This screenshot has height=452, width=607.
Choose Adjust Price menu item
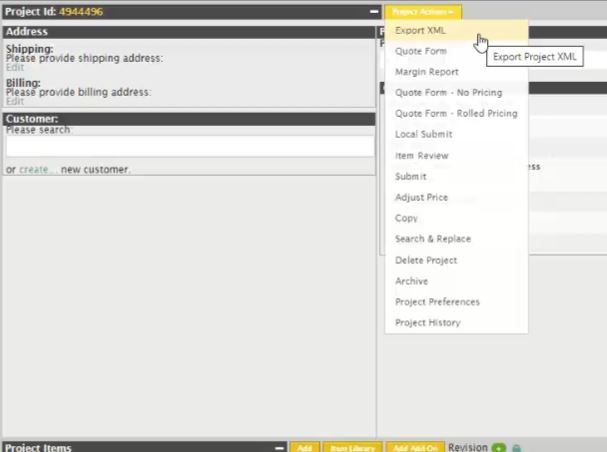coord(420,197)
